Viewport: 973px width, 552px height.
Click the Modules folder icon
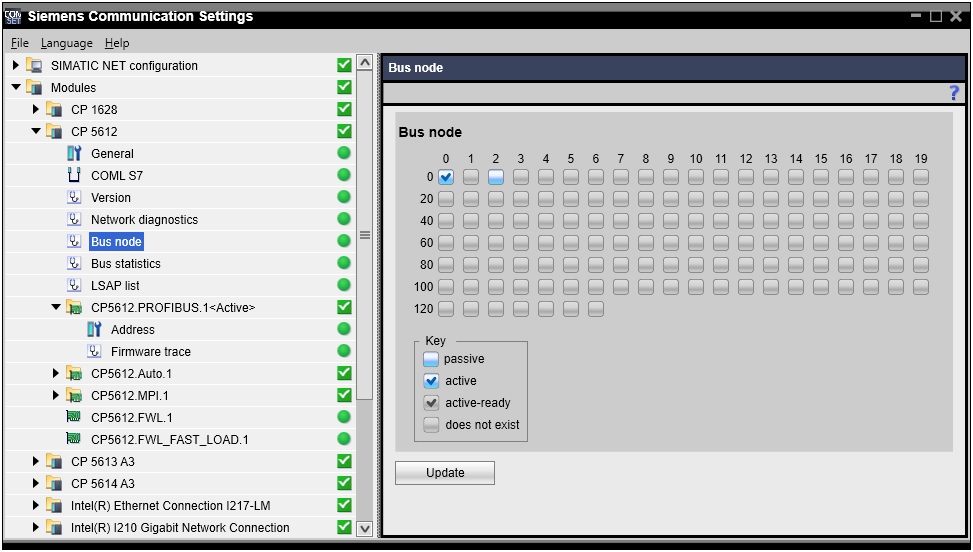[x=35, y=87]
